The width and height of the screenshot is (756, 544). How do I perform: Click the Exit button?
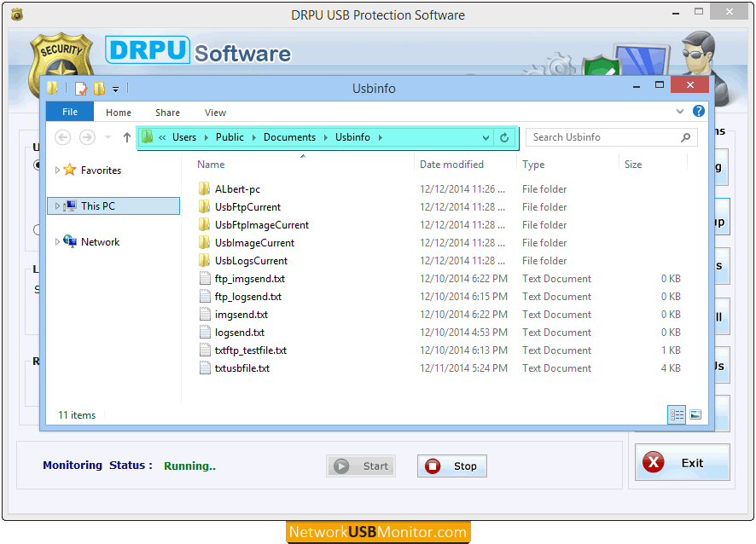[683, 462]
